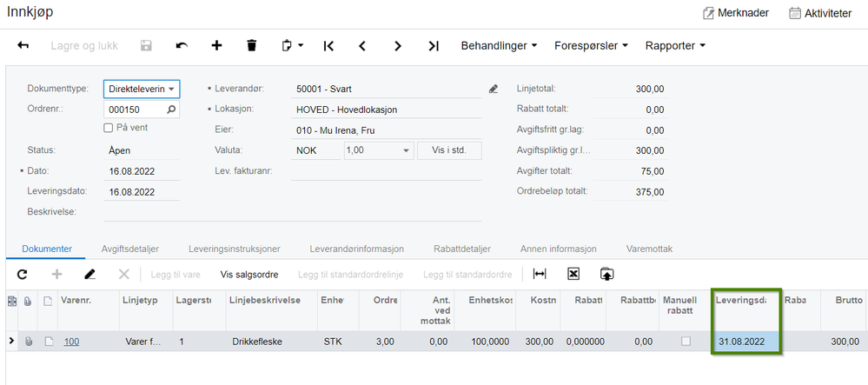868x385 pixels.
Task: Click disabled Lagre og lukk button
Action: click(84, 46)
